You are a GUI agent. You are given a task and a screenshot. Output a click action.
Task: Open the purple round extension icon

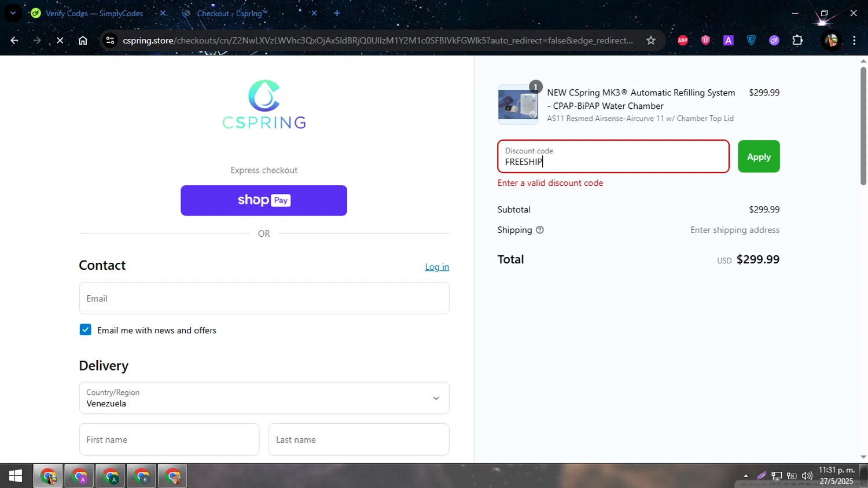(774, 41)
